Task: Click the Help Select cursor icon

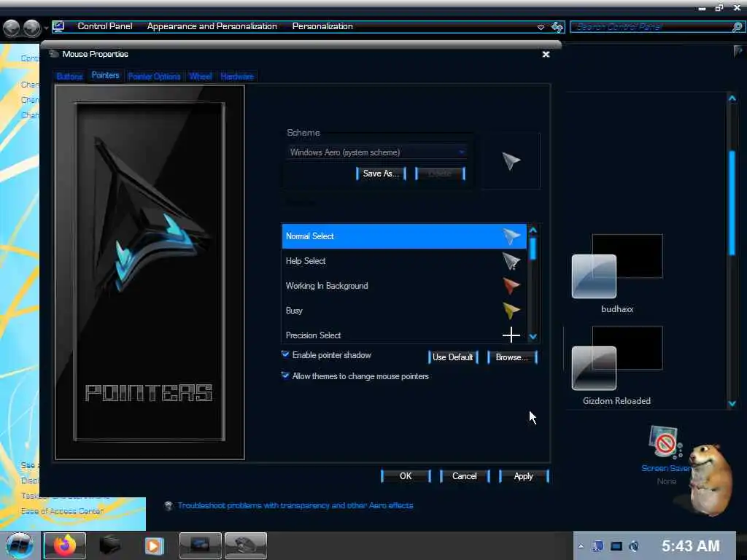Action: click(x=511, y=261)
